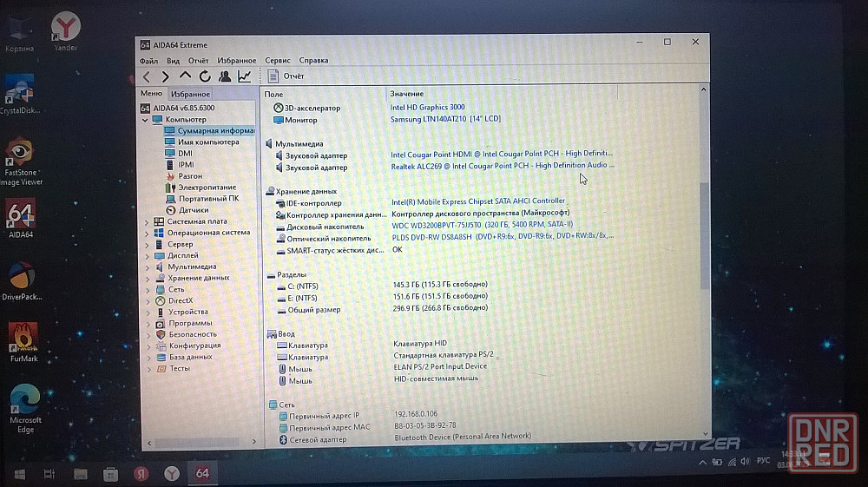
Task: Expand the Сервер node
Action: click(147, 245)
